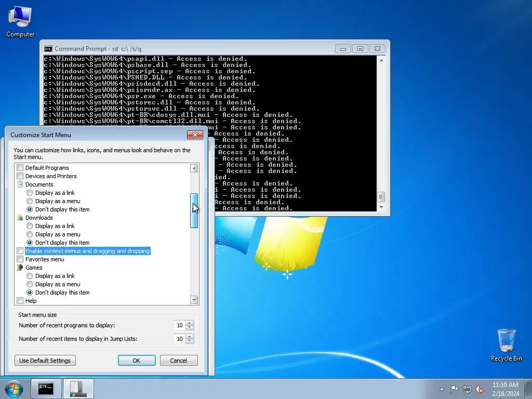Select Documents Don't display this item
The height and width of the screenshot is (399, 532).
pos(30,209)
